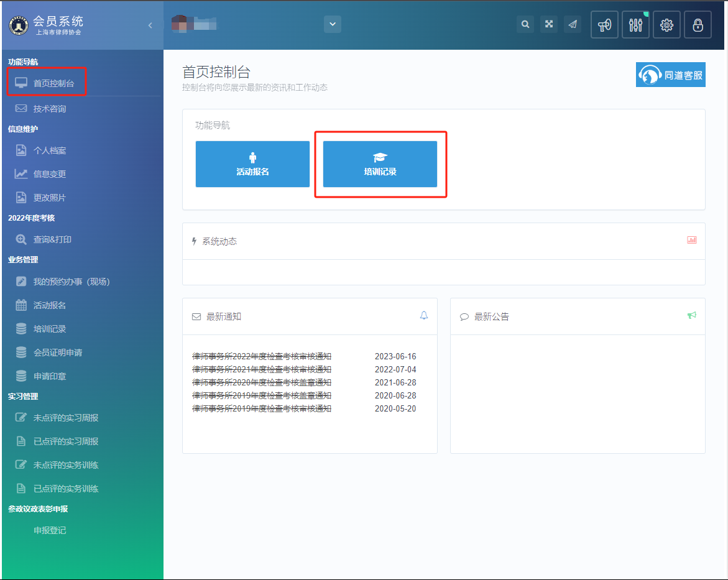The width and height of the screenshot is (728, 580).
Task: Collapse the sidebar using the left chevron
Action: 150,25
